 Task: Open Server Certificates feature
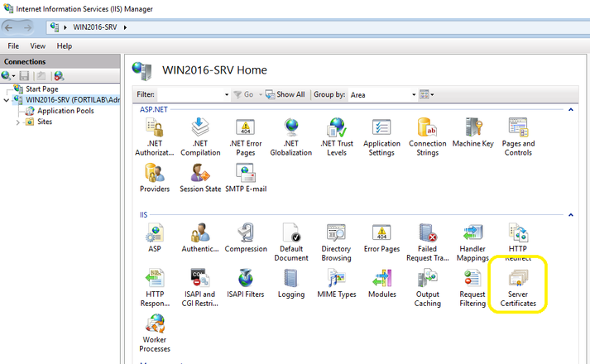(518, 288)
